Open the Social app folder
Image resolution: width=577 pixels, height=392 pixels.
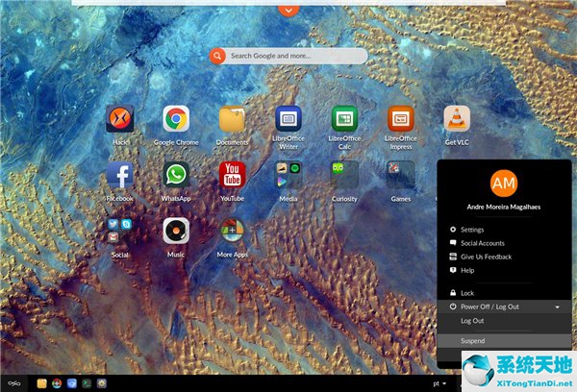point(119,232)
